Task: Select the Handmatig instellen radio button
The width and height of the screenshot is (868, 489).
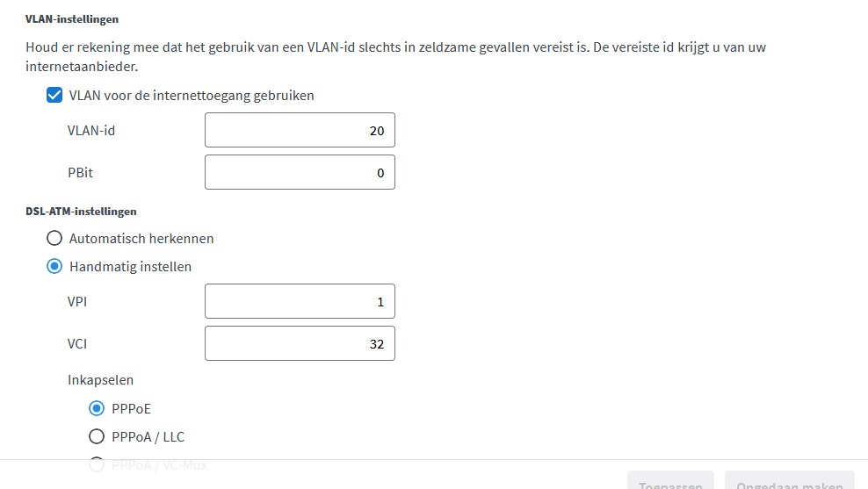Action: [x=54, y=267]
